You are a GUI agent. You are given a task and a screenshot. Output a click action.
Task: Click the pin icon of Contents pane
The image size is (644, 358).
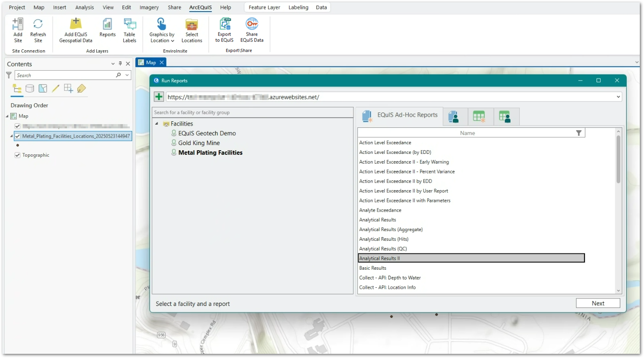[x=120, y=64]
